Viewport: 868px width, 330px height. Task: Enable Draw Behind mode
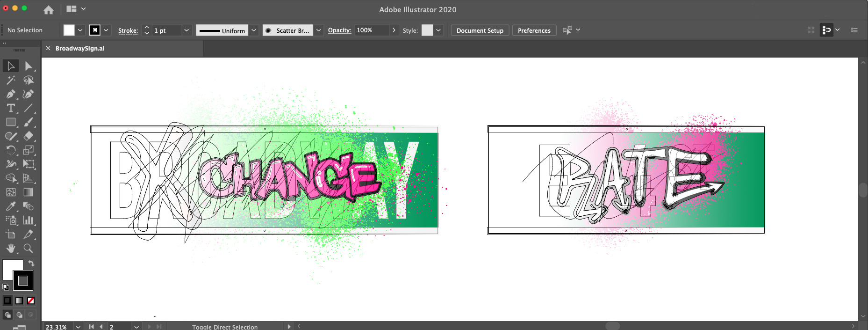[19, 315]
